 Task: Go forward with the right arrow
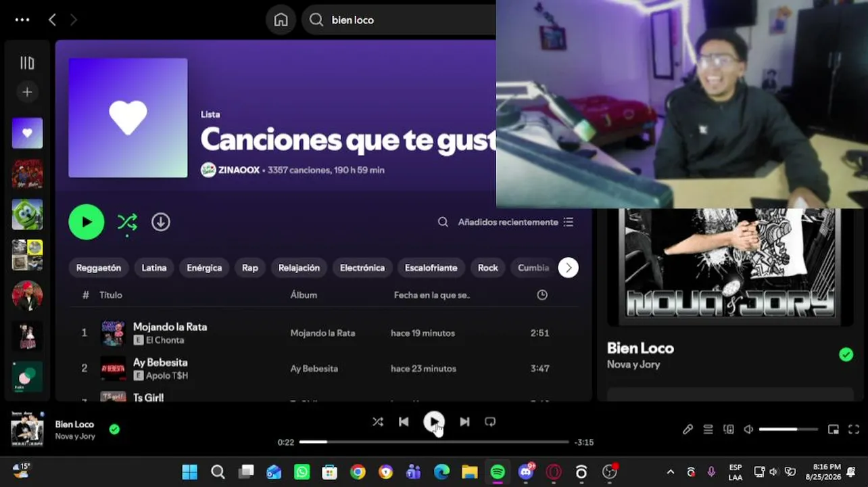(x=74, y=20)
